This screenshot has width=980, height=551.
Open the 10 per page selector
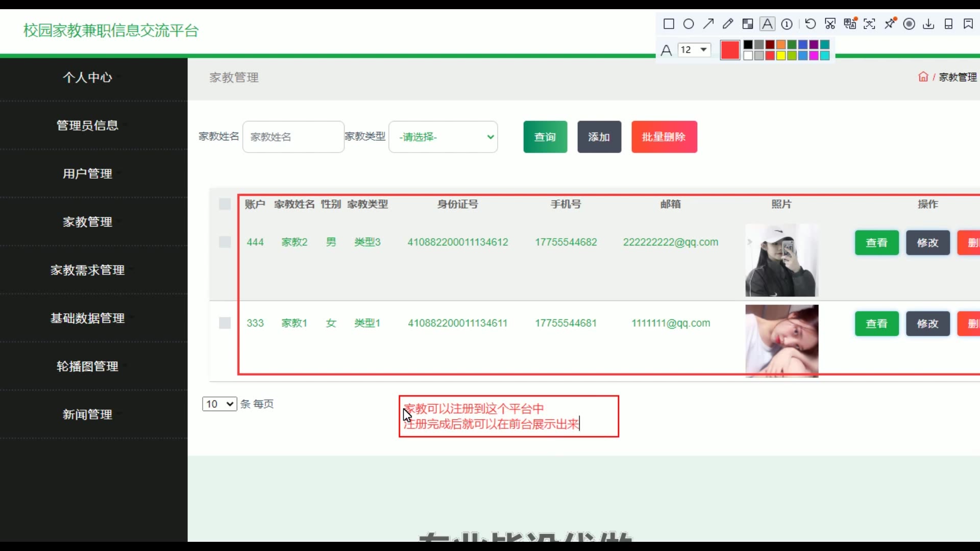point(219,404)
